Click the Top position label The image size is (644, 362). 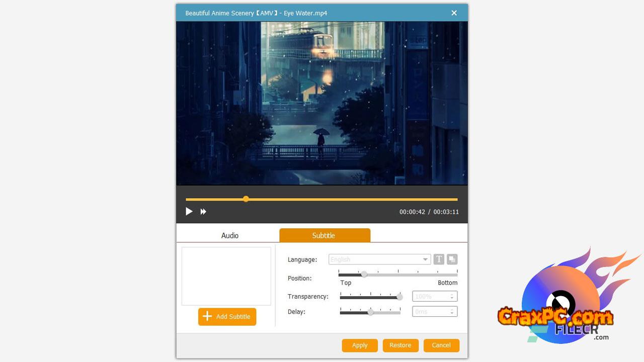point(346,283)
